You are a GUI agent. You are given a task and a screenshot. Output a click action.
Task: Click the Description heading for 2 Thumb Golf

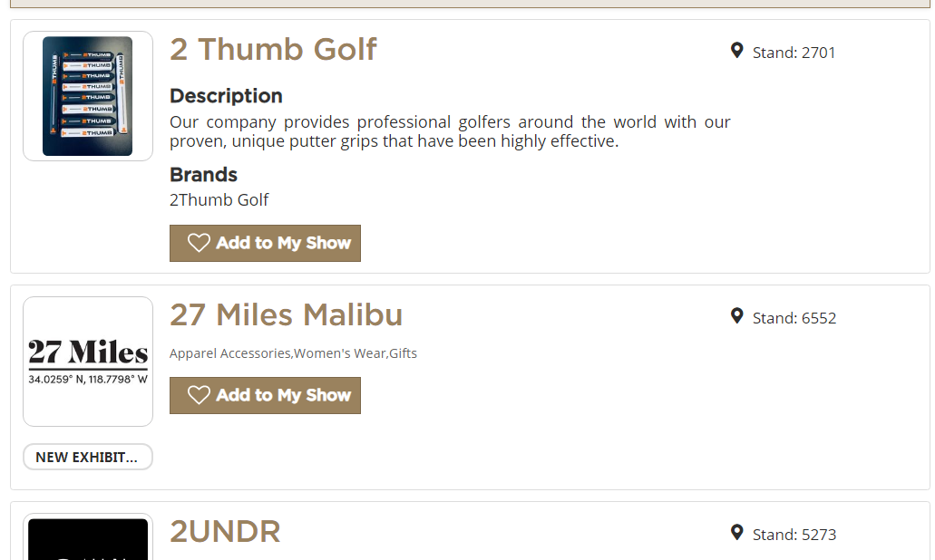tap(226, 96)
